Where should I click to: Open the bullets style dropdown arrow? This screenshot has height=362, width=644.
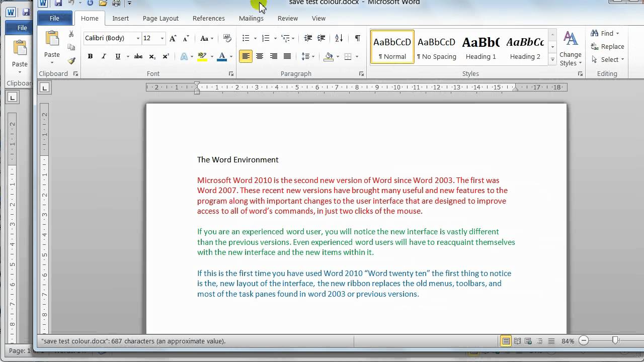pos(255,38)
